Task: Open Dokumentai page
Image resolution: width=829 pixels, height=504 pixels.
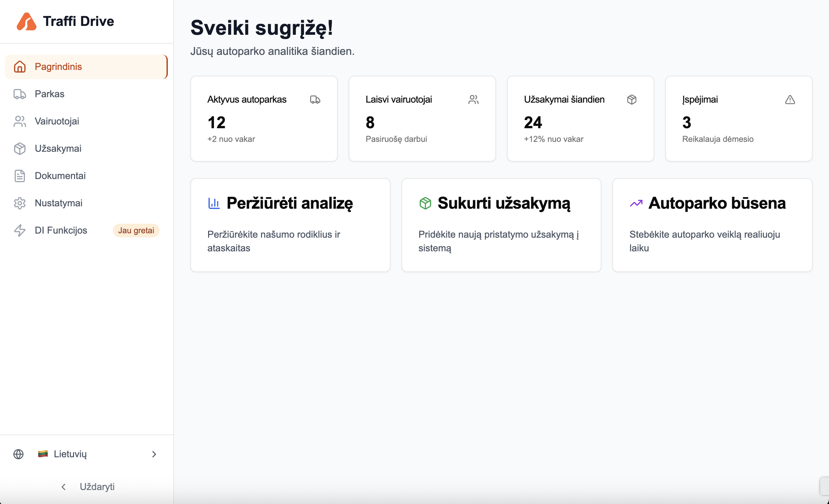Action: pyautogui.click(x=87, y=176)
